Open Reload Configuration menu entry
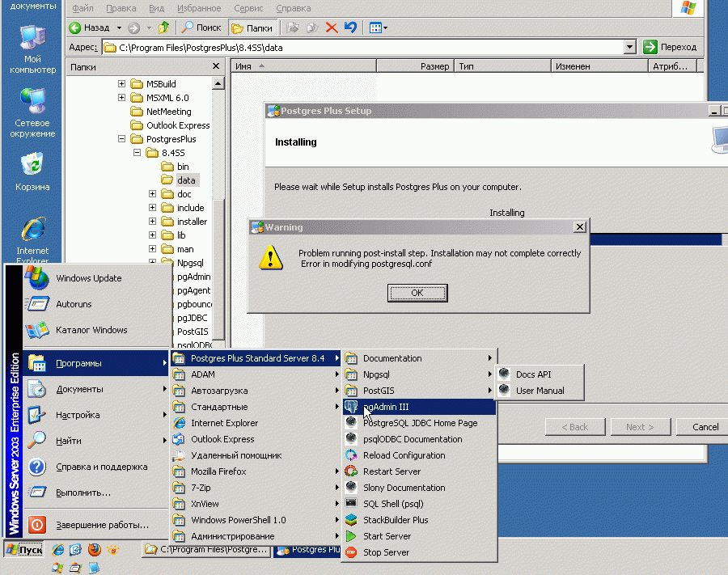 (419, 455)
